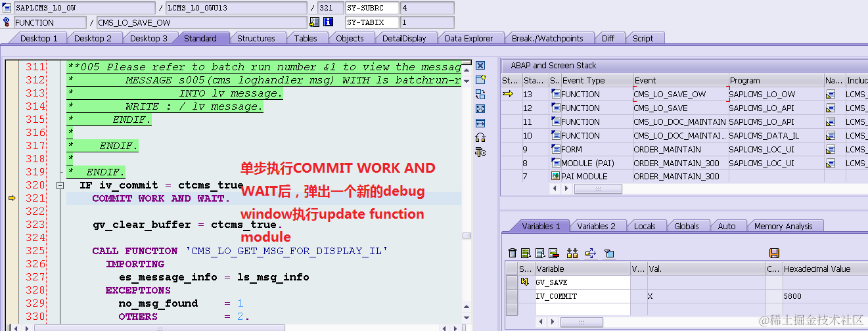The height and width of the screenshot is (331, 868).
Task: Open the Tables tab
Action: (x=306, y=38)
